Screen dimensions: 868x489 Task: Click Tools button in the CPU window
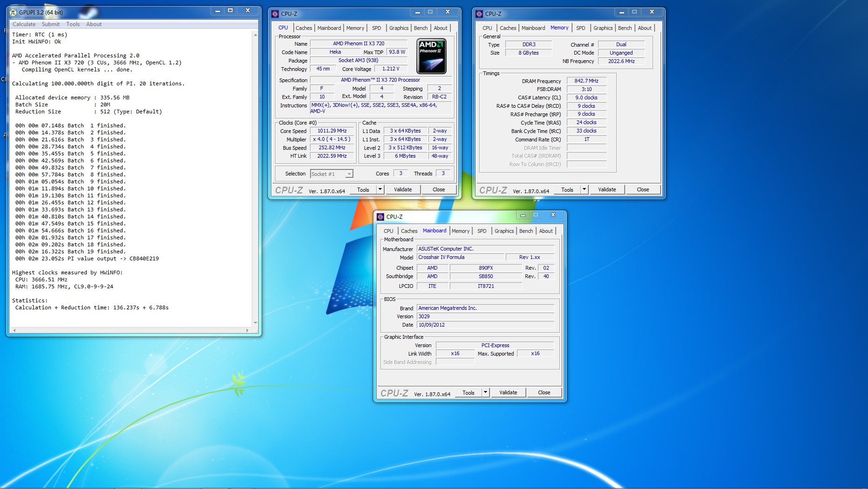[363, 189]
